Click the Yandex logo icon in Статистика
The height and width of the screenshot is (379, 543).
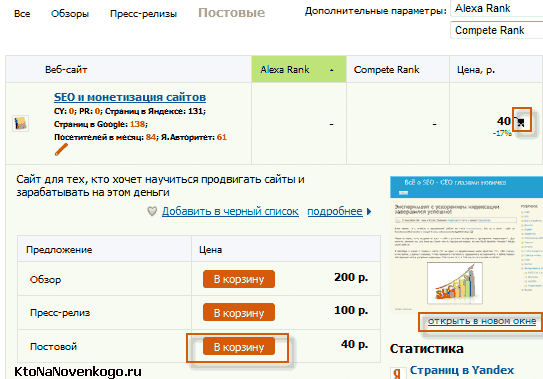pyautogui.click(x=398, y=373)
